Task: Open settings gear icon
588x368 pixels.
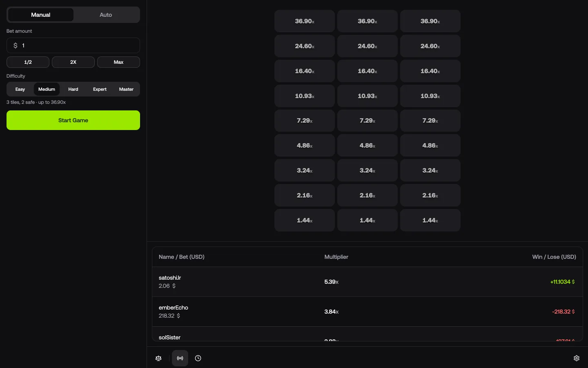Action: (577, 358)
